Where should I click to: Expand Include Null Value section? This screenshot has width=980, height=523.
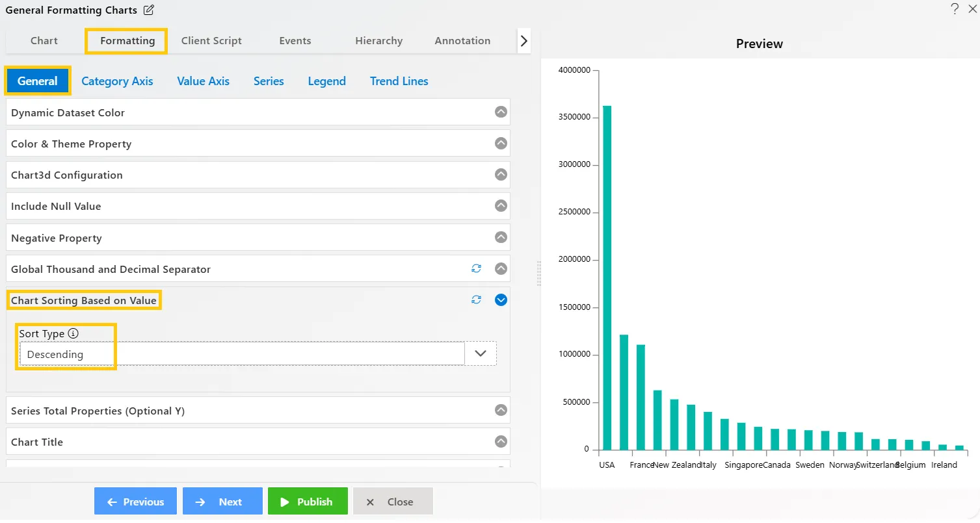tap(501, 205)
